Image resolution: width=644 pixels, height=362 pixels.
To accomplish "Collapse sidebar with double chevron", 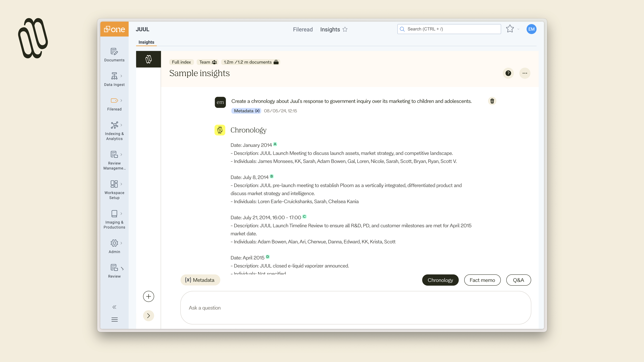I will coord(114,307).
